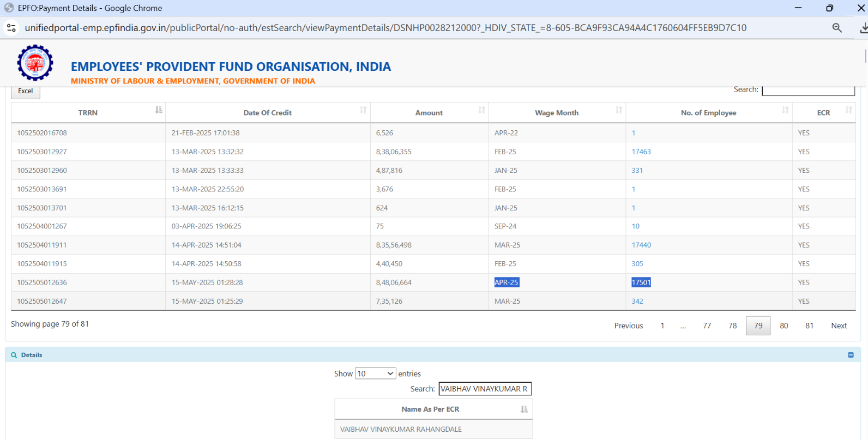868x440 pixels.
Task: Click No. of Employee sort icon
Action: tap(785, 110)
